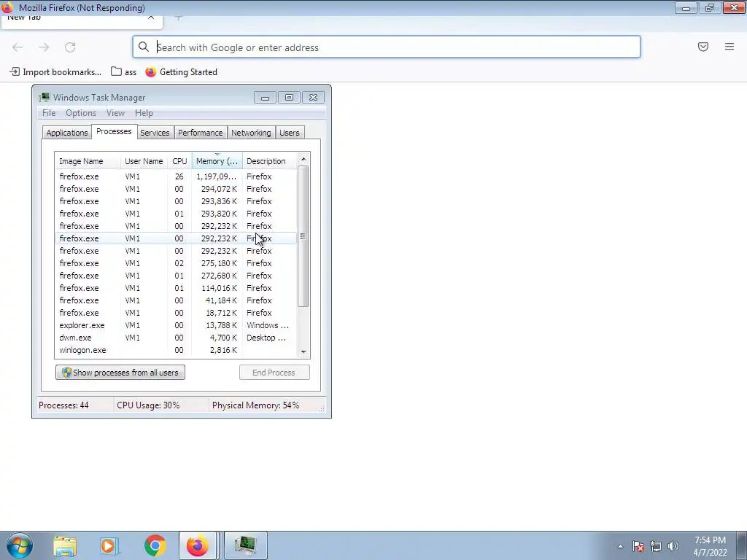Screen dimensions: 747x560
Task: Show hidden system tray icons arrow
Action: [620, 546]
